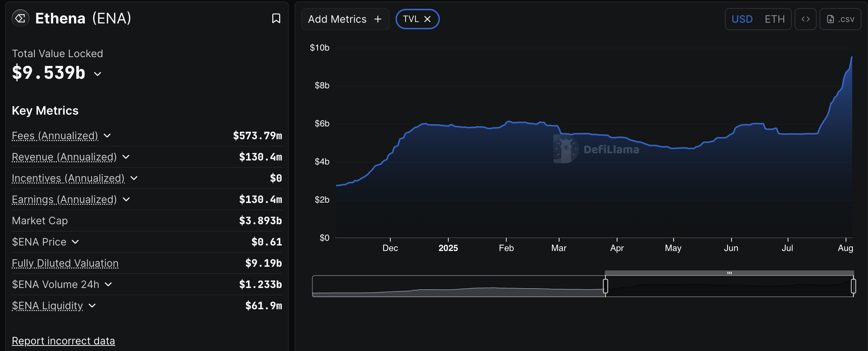Click the Ethena logo icon
868x351 pixels.
21,18
